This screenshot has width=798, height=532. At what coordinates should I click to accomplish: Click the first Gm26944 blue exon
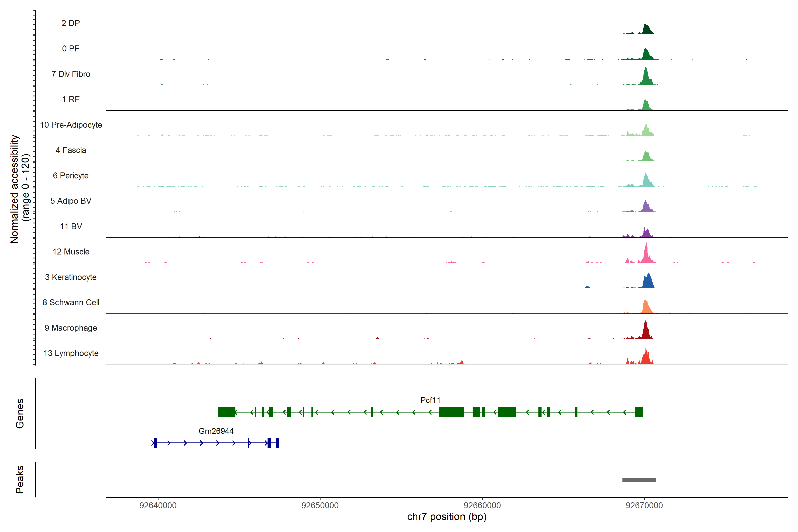[x=155, y=443]
